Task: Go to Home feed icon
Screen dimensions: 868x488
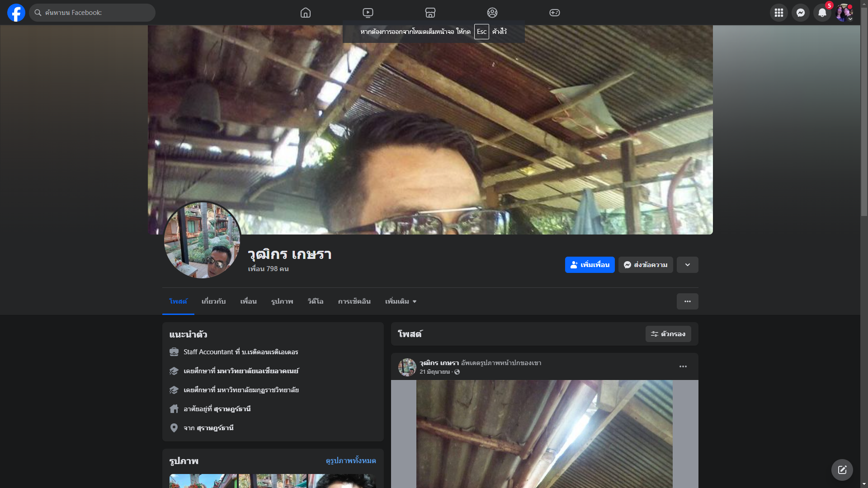Action: click(306, 13)
